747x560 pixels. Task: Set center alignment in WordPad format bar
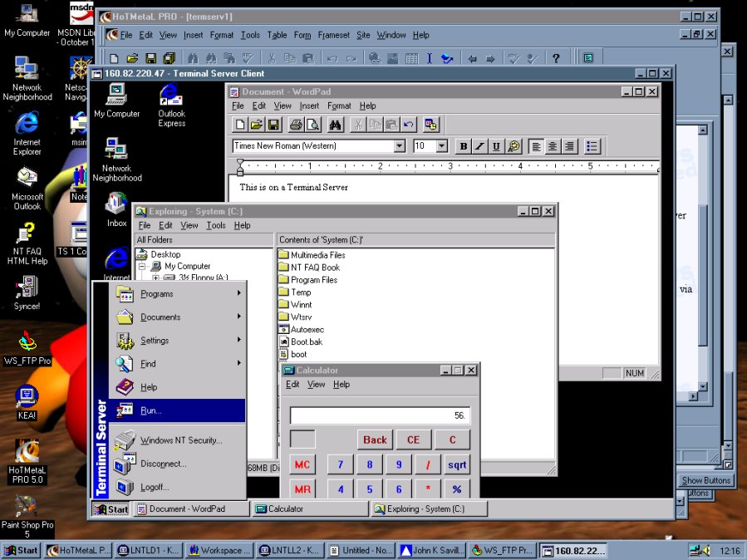point(553,146)
